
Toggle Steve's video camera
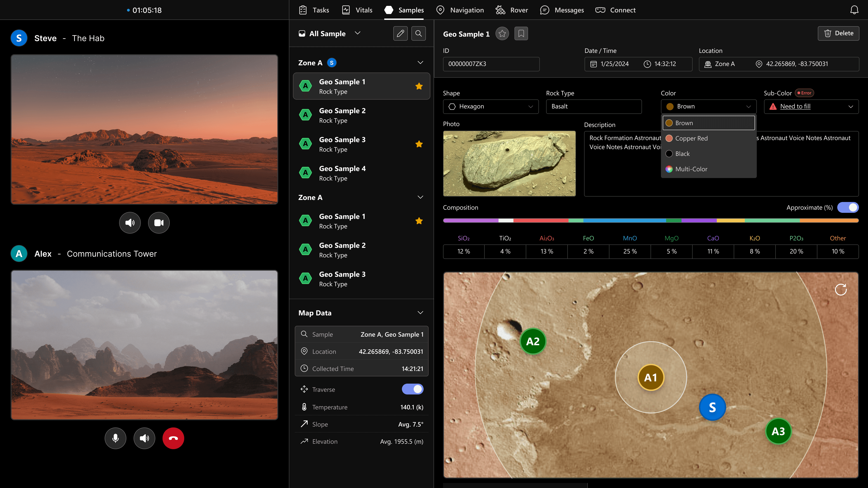pyautogui.click(x=159, y=223)
